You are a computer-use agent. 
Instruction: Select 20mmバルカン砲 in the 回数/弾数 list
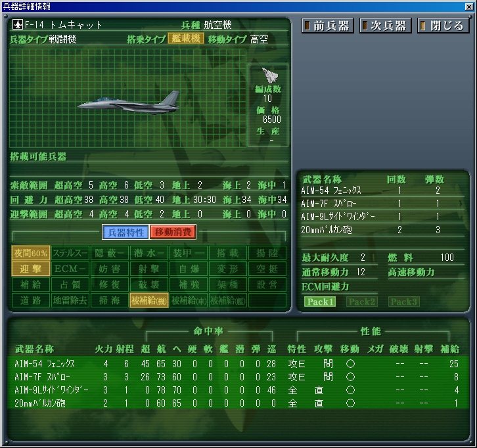coord(382,230)
